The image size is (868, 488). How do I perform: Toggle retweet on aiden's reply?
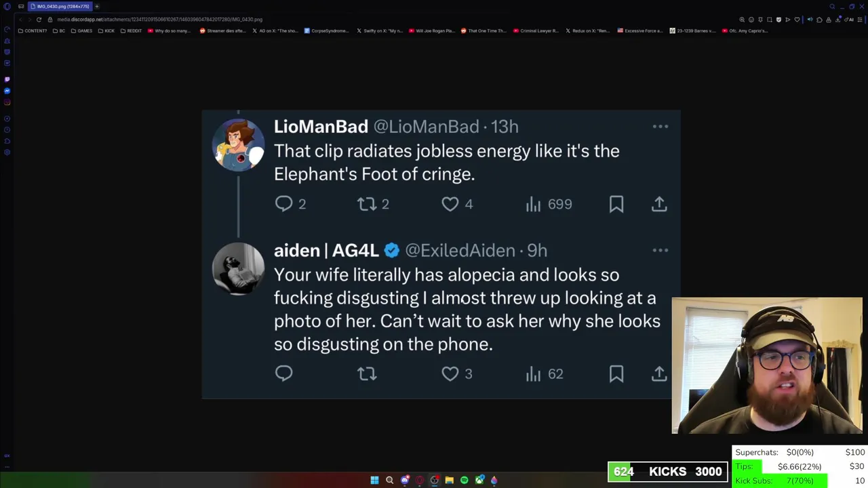(367, 373)
